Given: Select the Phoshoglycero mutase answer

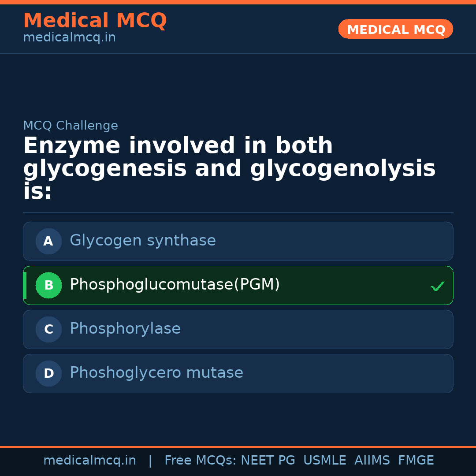Looking at the screenshot, I should coord(156,373).
